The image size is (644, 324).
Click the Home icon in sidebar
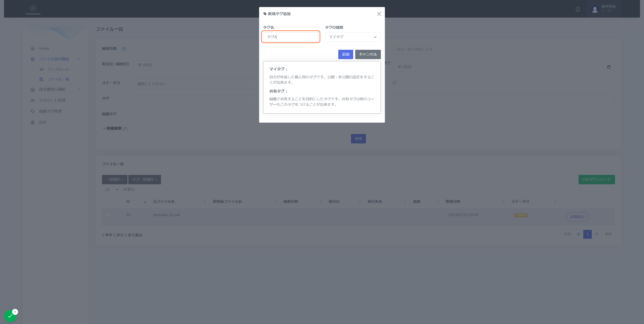[x=33, y=48]
